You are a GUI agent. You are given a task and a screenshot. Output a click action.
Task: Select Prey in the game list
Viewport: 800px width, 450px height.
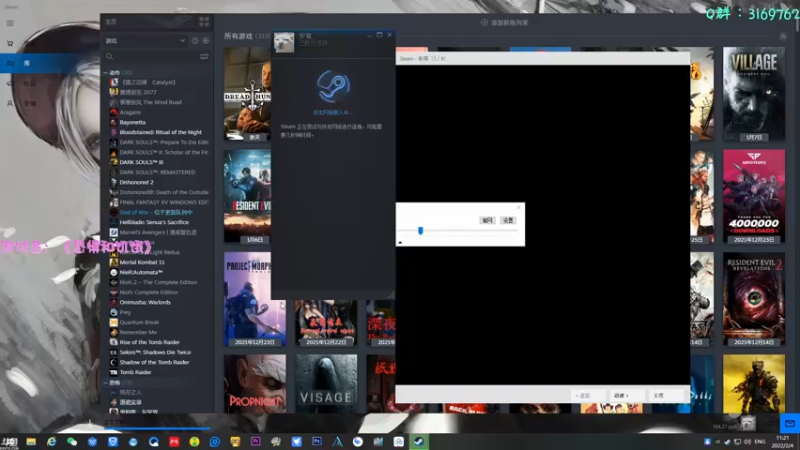[x=125, y=312]
